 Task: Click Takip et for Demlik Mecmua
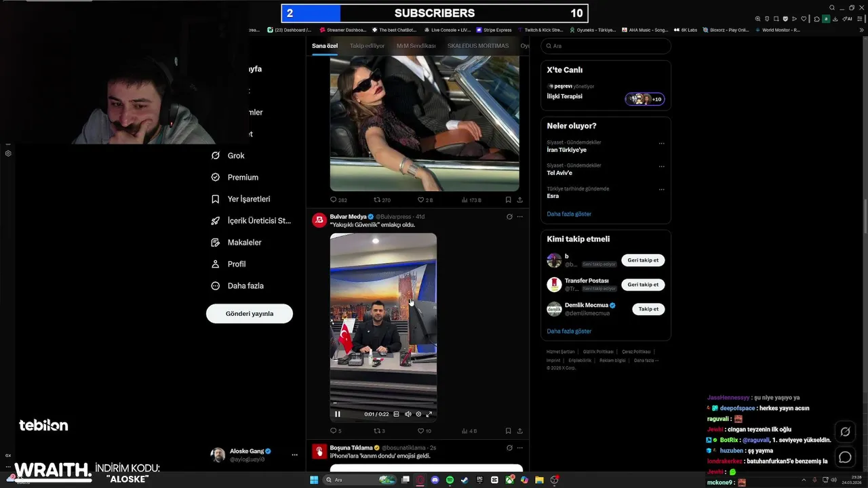coord(648,309)
